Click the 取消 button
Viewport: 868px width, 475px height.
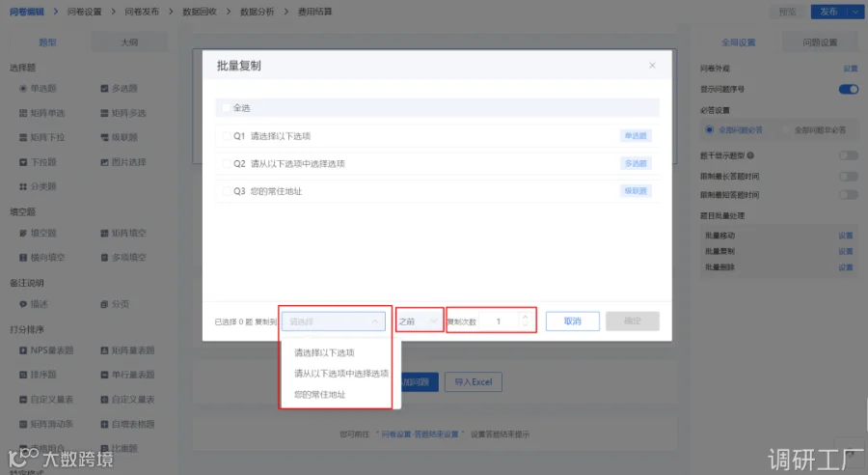pyautogui.click(x=572, y=321)
